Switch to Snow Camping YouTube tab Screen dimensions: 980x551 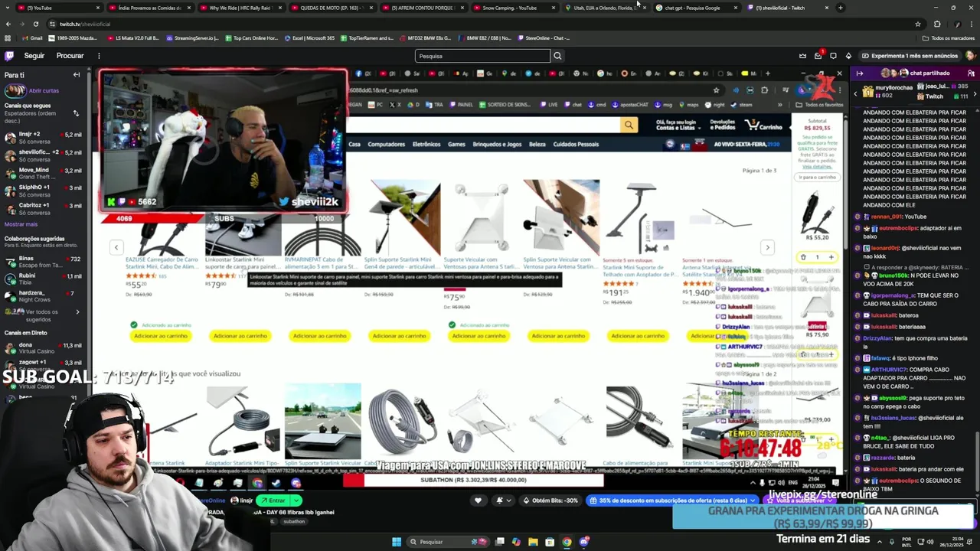[514, 8]
